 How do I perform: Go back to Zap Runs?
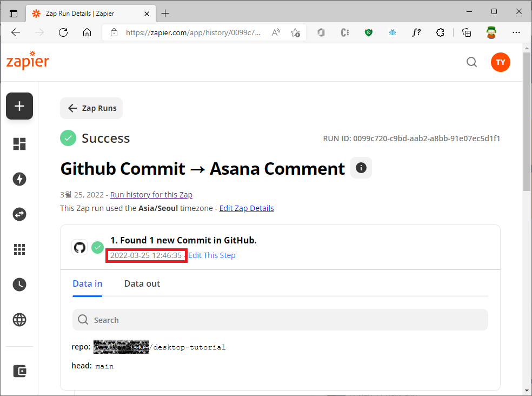point(91,108)
